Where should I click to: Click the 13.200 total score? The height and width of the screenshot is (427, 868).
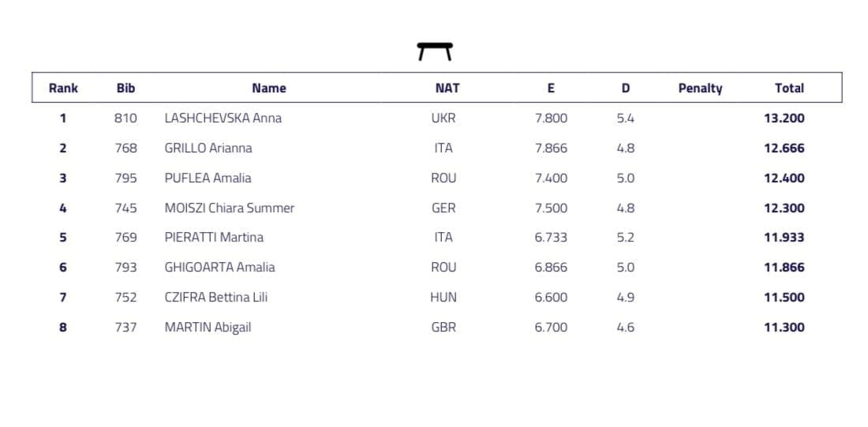click(x=784, y=118)
